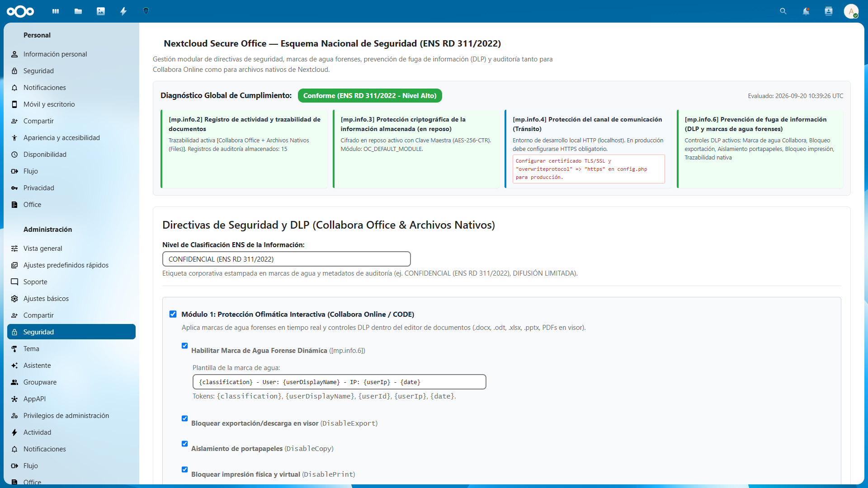
Task: Click the icon beside Privilegios de administración
Action: pos(14,416)
